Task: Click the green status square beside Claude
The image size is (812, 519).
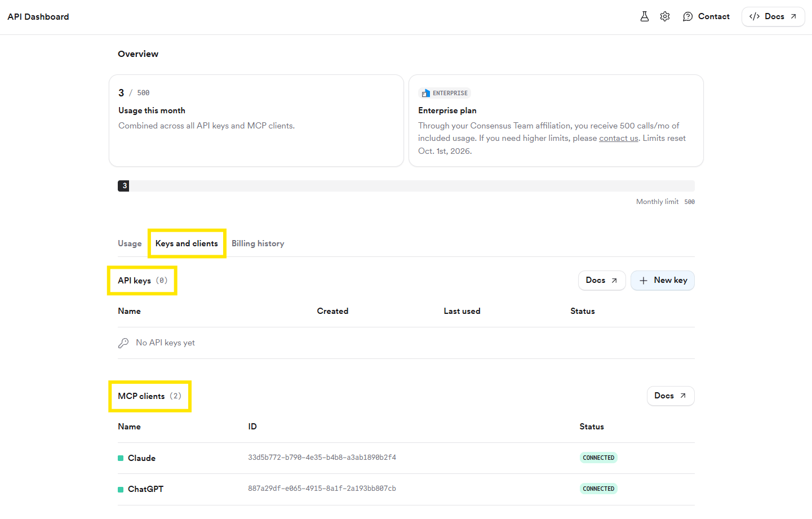Action: [121, 458]
